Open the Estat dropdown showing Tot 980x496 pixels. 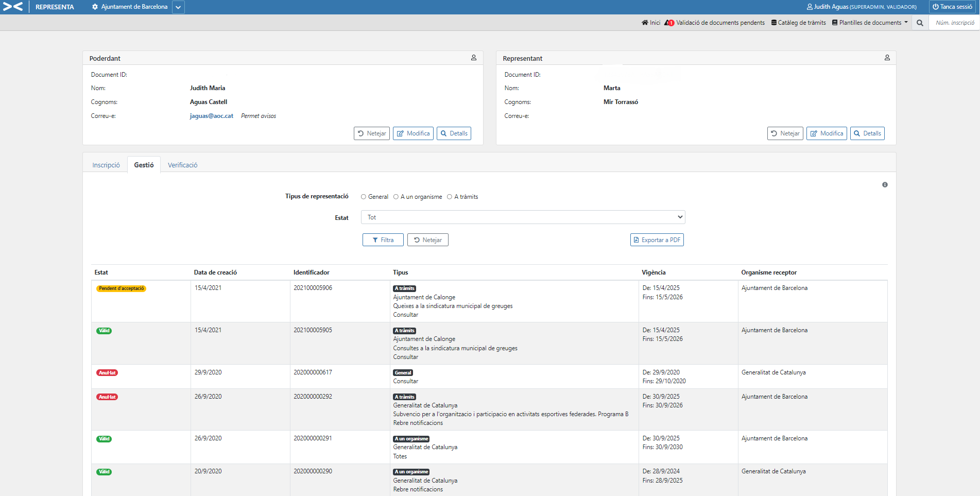523,217
